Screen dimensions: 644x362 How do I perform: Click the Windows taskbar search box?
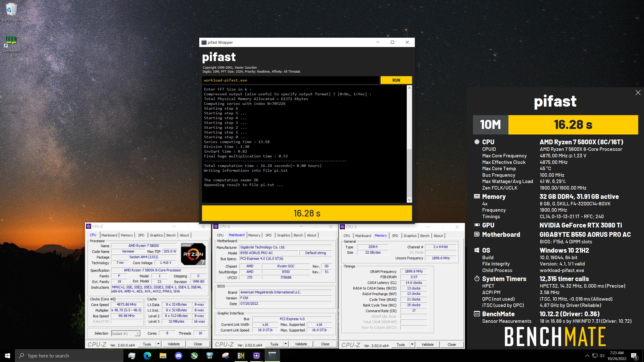69,356
